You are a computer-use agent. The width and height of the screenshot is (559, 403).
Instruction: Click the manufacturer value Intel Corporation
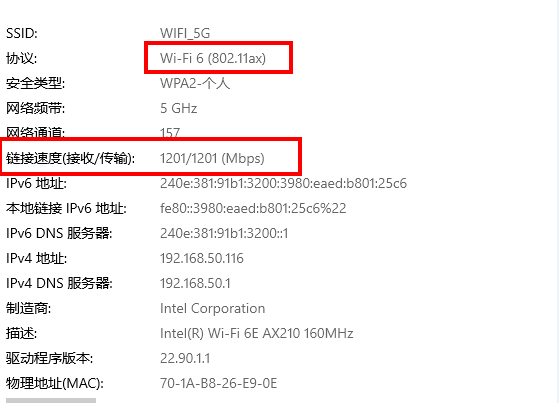(212, 308)
